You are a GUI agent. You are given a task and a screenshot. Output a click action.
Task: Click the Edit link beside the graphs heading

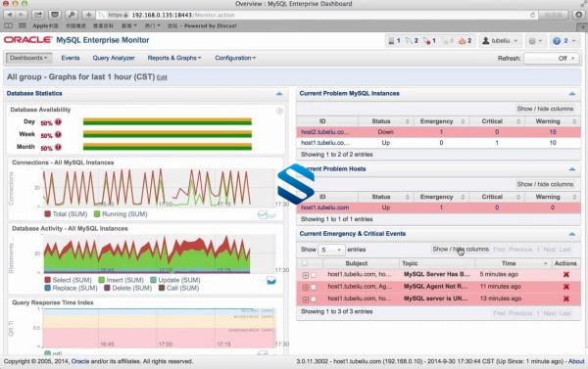[162, 78]
